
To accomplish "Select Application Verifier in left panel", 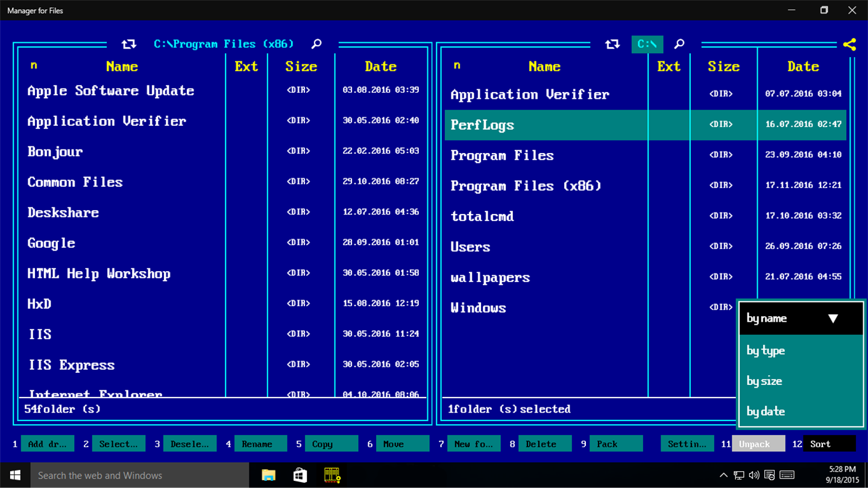I will [x=223, y=120].
